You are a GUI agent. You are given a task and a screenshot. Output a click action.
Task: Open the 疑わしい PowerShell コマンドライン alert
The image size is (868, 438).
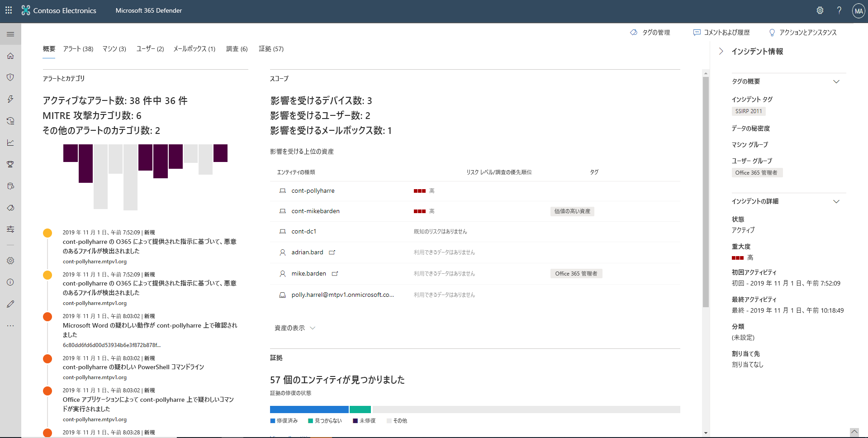point(133,367)
